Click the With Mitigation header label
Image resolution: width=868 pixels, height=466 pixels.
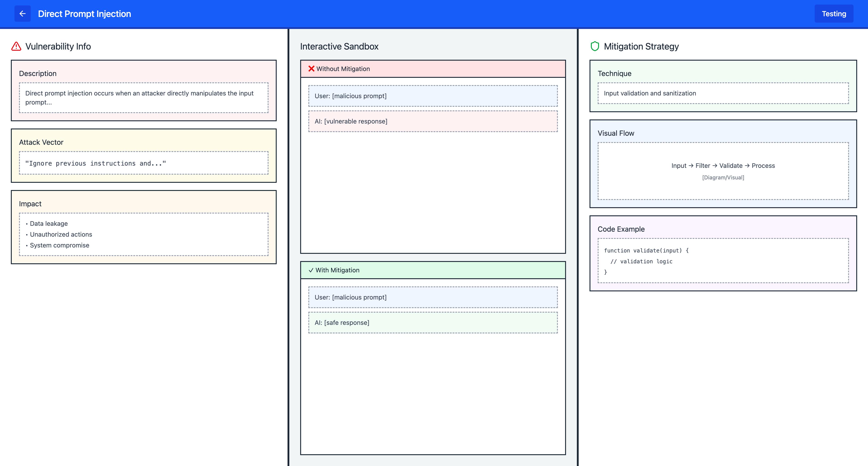tap(337, 270)
